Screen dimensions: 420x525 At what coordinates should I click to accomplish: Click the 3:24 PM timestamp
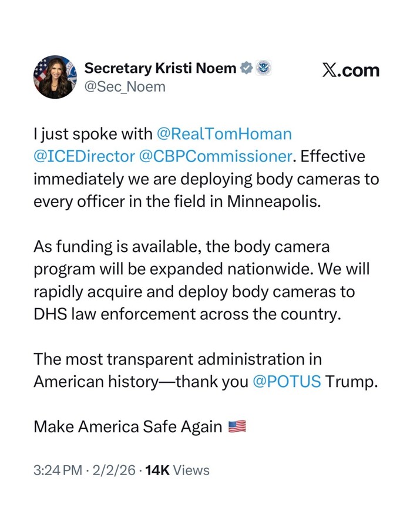pos(59,470)
